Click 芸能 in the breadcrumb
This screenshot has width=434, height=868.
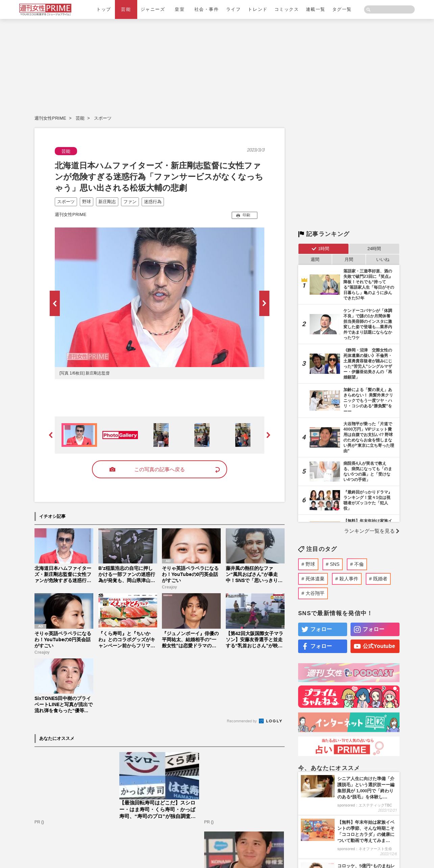pyautogui.click(x=80, y=118)
